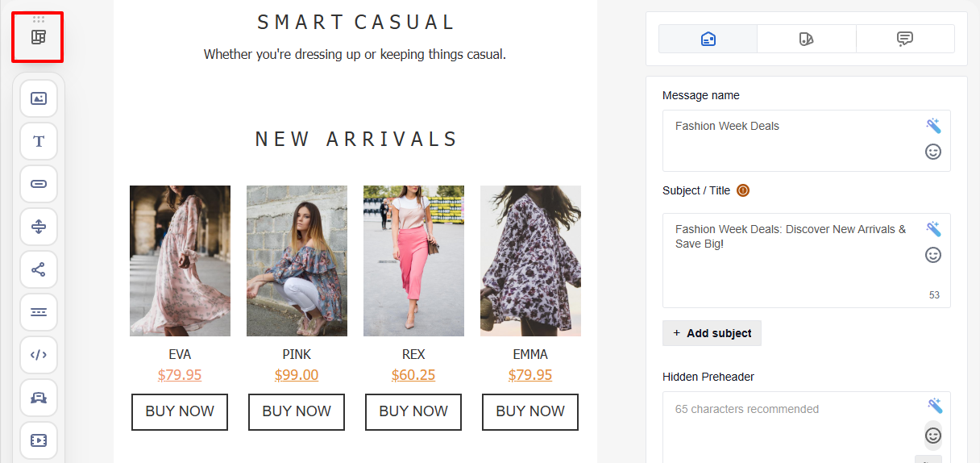Select the EVA product photo
The width and height of the screenshot is (980, 463).
click(180, 261)
